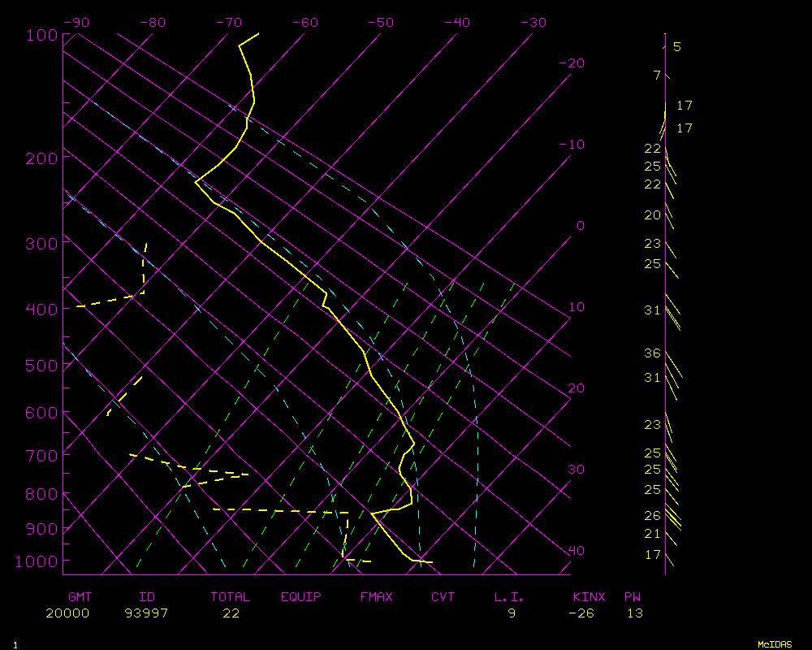This screenshot has height=650, width=812.
Task: Select the L.I. lifted index header
Action: tap(509, 597)
